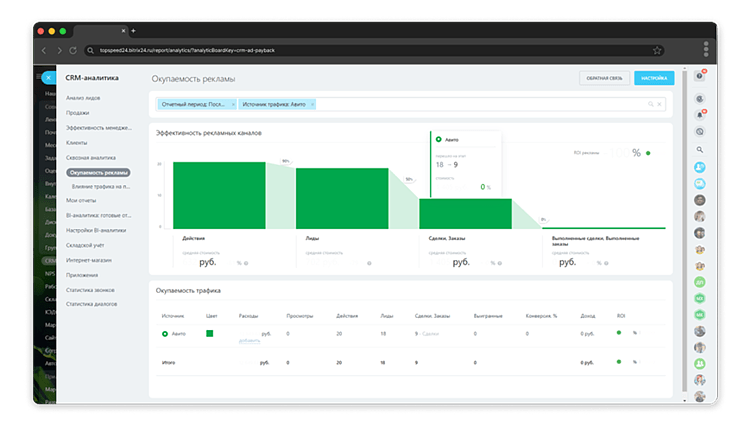
Task: Open the help icon in right panel
Action: (700, 76)
